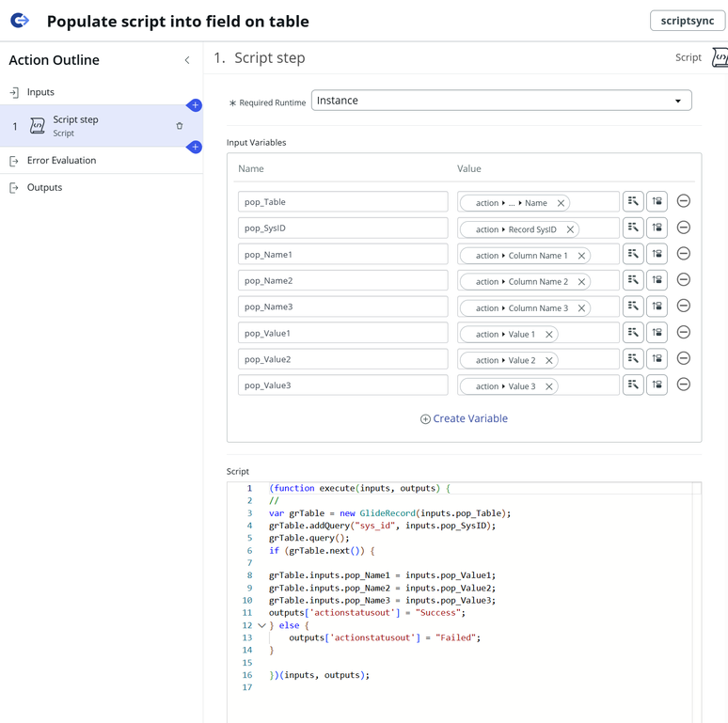Open data pill picker for pop_Value2
Viewport: 728px width, 723px height.
pyautogui.click(x=633, y=358)
